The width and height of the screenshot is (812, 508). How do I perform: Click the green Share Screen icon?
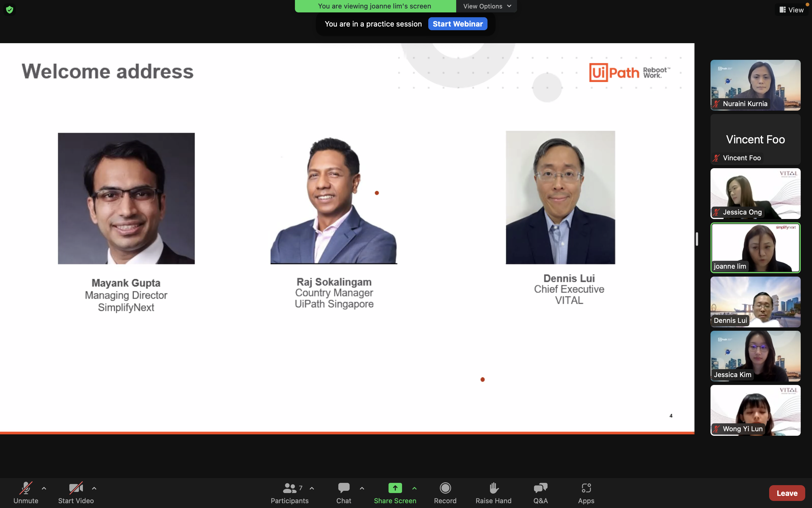click(x=395, y=488)
